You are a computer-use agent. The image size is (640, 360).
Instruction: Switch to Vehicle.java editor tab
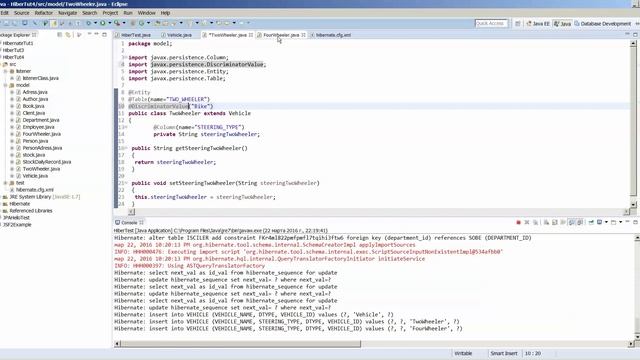(177, 35)
